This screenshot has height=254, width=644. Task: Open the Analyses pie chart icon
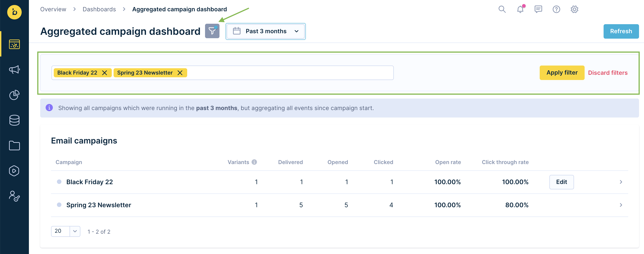[x=14, y=95]
